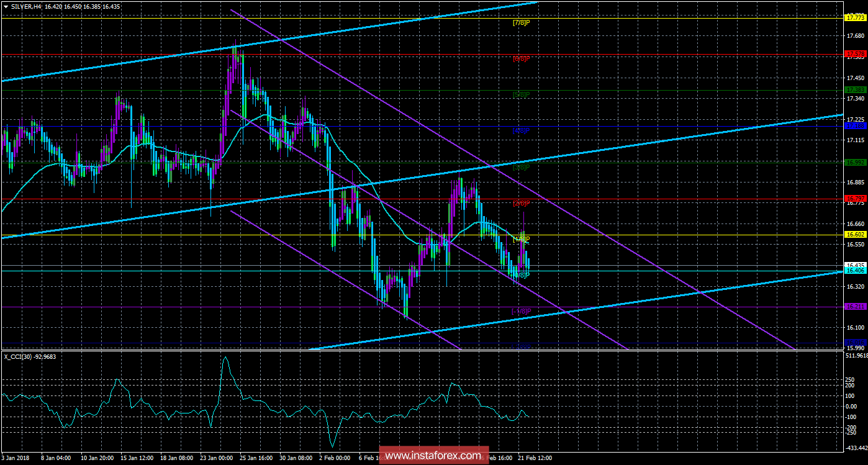Screen dimensions: 868x465
Task: Click the cyan 16.406 price tag
Action: pyautogui.click(x=854, y=271)
